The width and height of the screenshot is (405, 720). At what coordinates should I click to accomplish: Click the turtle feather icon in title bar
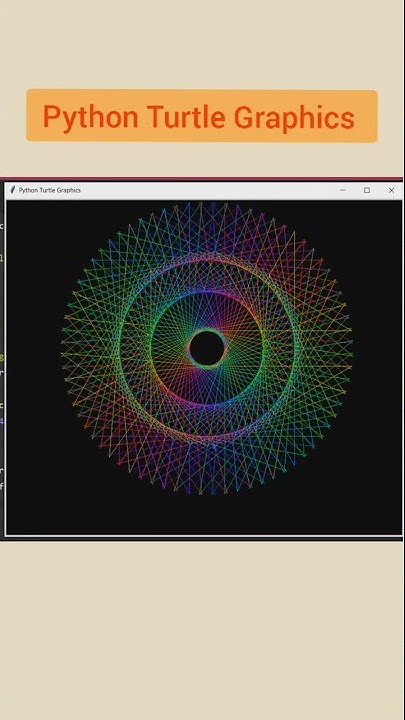coord(12,190)
